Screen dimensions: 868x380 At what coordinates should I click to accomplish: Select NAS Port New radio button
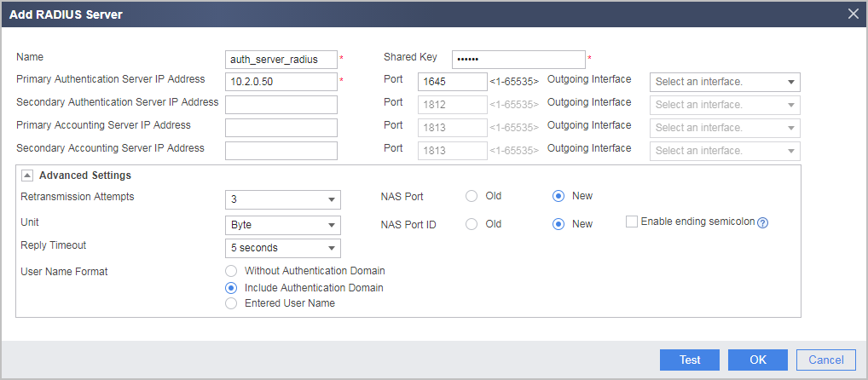[x=558, y=196]
